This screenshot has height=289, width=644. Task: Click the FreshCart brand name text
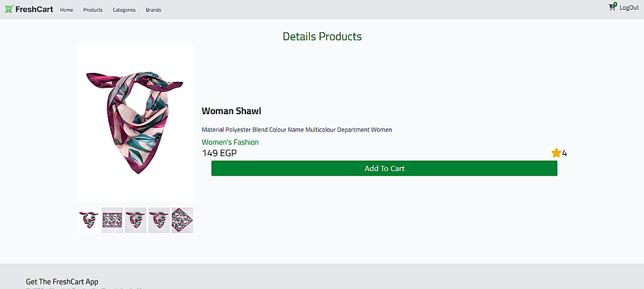[35, 9]
